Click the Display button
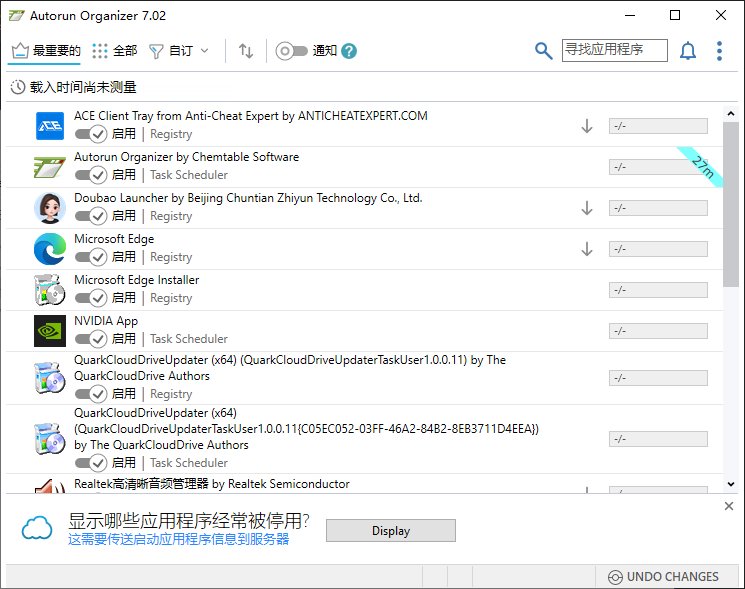Screen dimensions: 745x589 click(391, 531)
